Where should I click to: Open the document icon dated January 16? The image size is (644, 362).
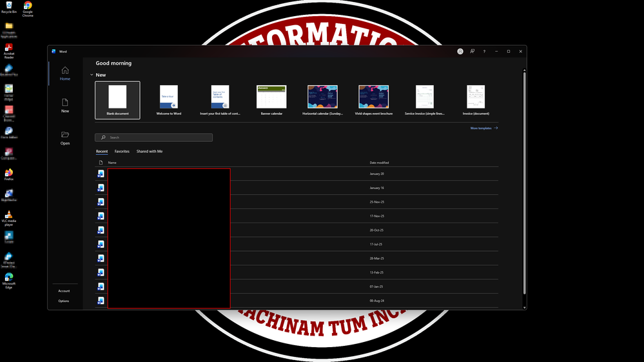[x=101, y=188]
